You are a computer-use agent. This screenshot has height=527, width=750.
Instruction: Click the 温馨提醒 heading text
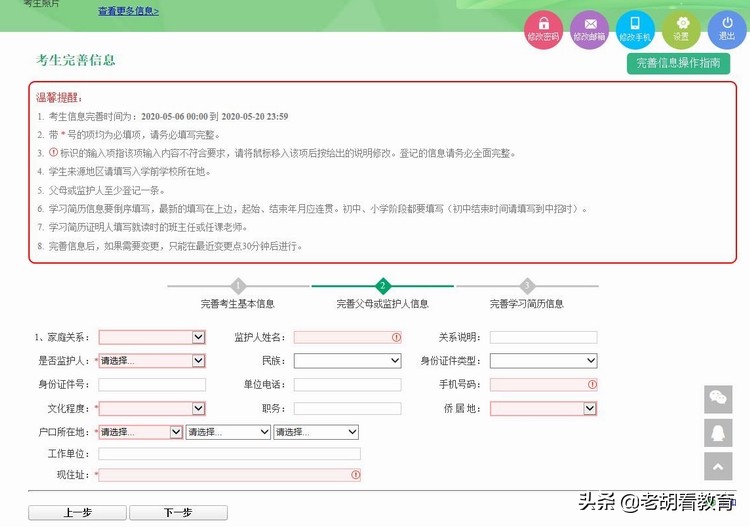(58, 98)
